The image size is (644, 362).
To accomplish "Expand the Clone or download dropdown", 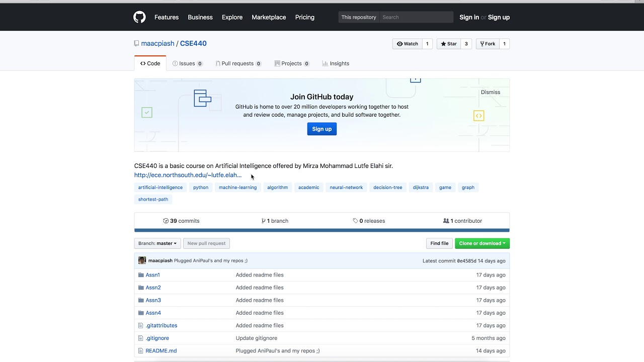I will click(482, 243).
